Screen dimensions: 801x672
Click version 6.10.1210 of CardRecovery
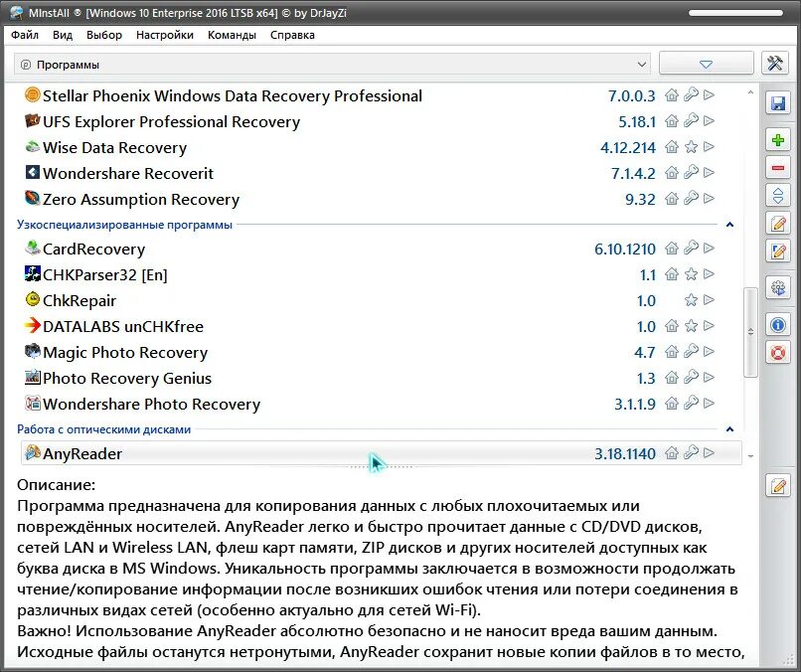coord(625,249)
